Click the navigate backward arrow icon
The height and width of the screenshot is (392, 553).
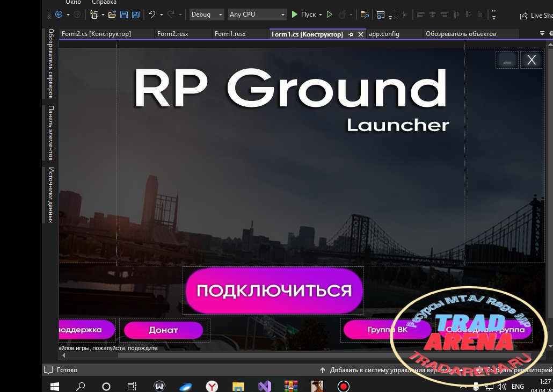[59, 14]
